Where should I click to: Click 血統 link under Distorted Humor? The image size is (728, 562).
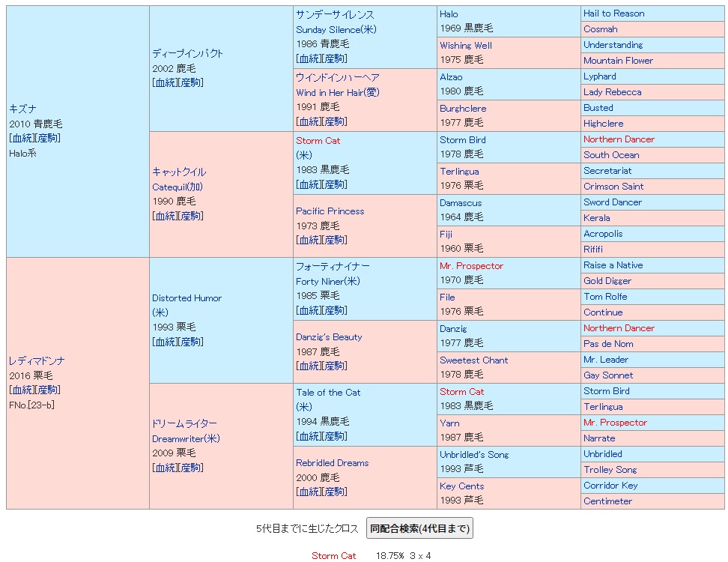(x=166, y=342)
